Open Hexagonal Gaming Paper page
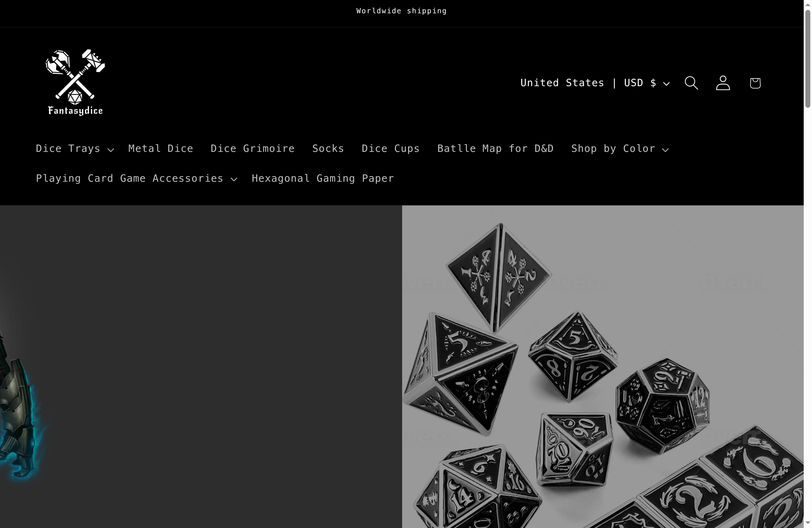812x528 pixels. coord(322,178)
